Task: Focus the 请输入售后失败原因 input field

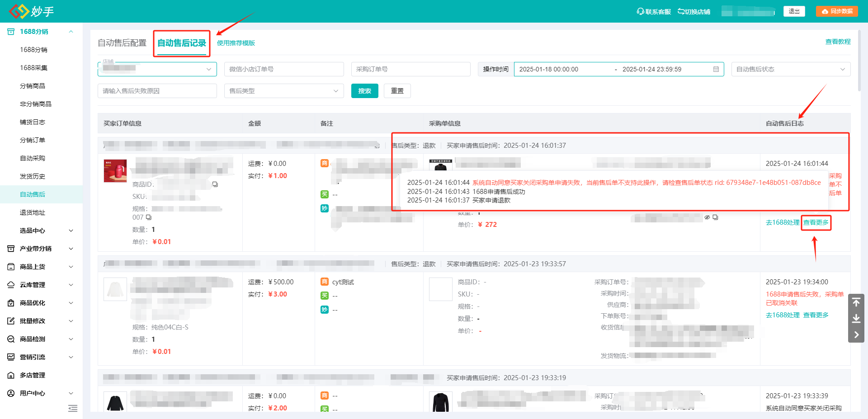Action: tap(157, 91)
